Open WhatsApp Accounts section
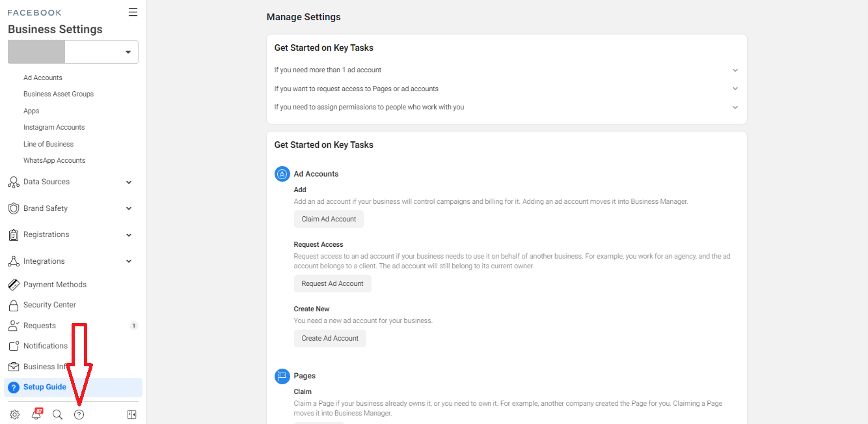This screenshot has width=868, height=424. pyautogui.click(x=54, y=160)
